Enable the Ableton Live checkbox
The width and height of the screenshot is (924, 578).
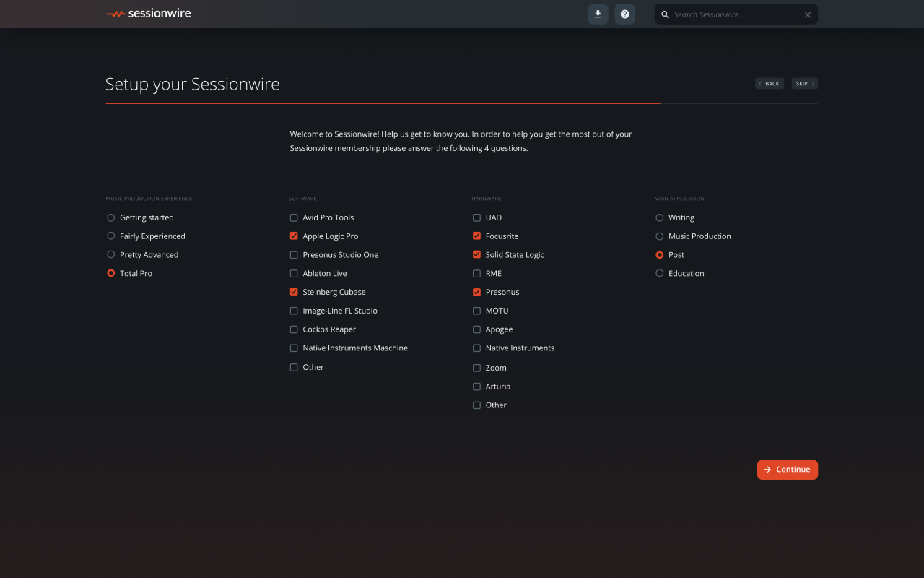(294, 274)
